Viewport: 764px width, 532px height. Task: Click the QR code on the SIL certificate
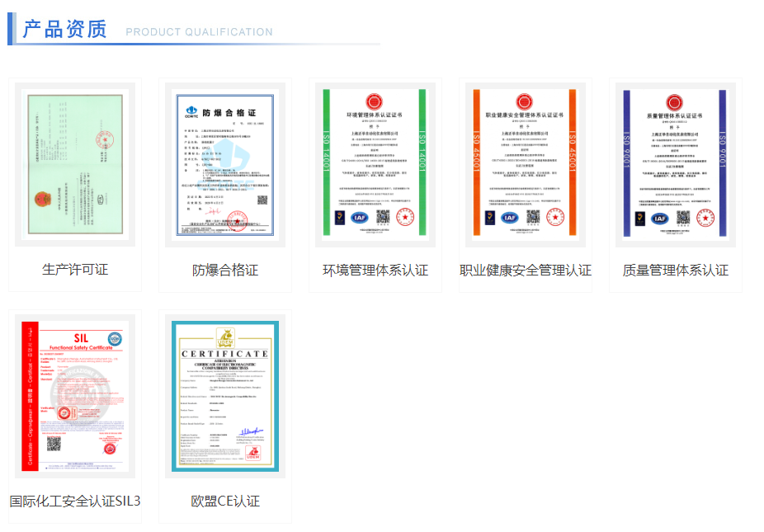coord(54,444)
